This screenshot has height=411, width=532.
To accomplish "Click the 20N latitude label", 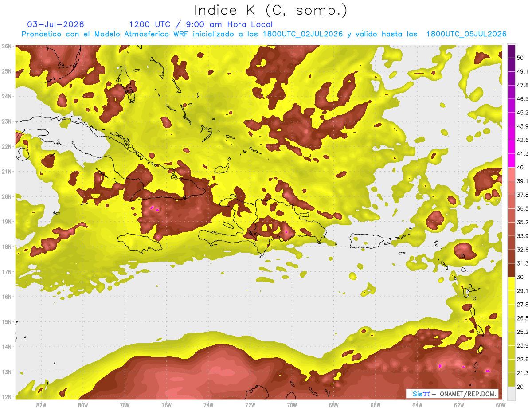I will tap(6, 196).
